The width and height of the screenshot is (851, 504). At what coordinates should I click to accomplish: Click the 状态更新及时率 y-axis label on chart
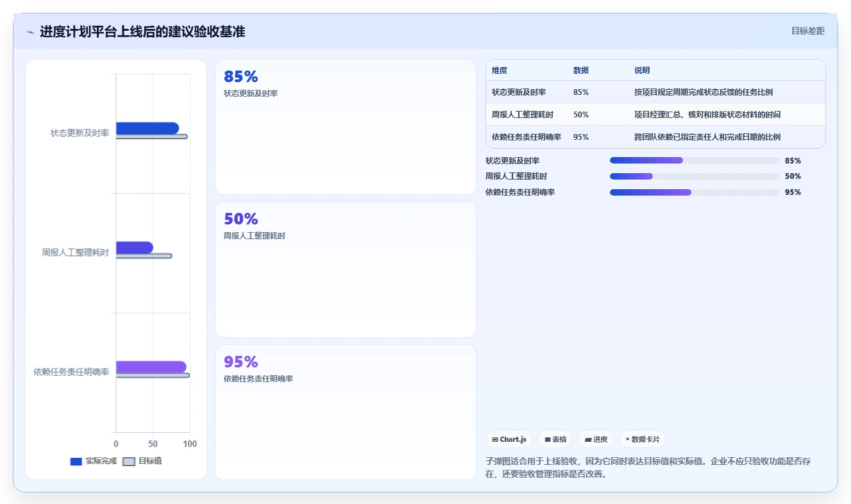(80, 133)
